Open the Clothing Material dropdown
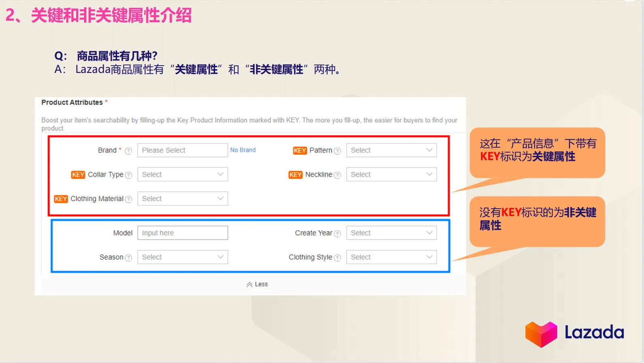644x363 pixels. (x=183, y=199)
